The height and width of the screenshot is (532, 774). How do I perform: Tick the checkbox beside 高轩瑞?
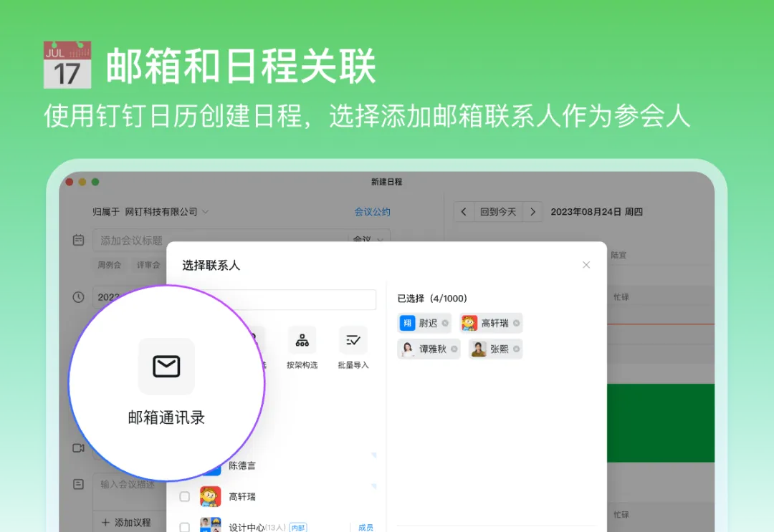(x=185, y=496)
